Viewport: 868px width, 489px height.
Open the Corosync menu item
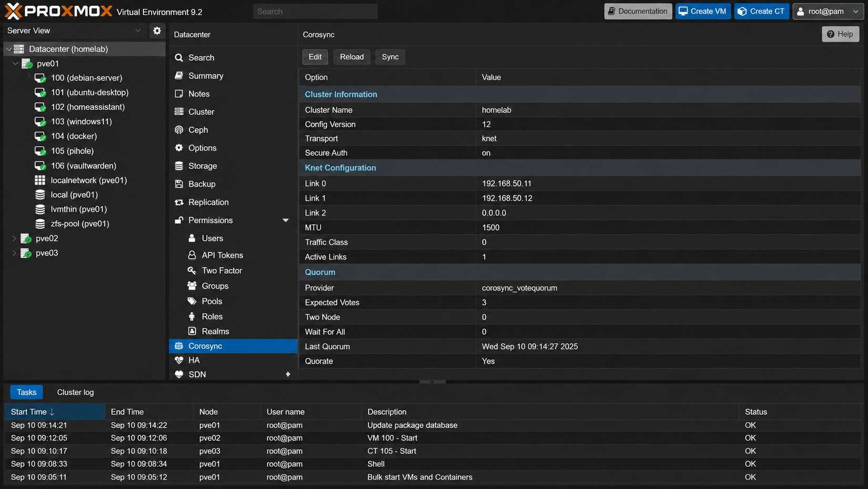[x=233, y=346]
